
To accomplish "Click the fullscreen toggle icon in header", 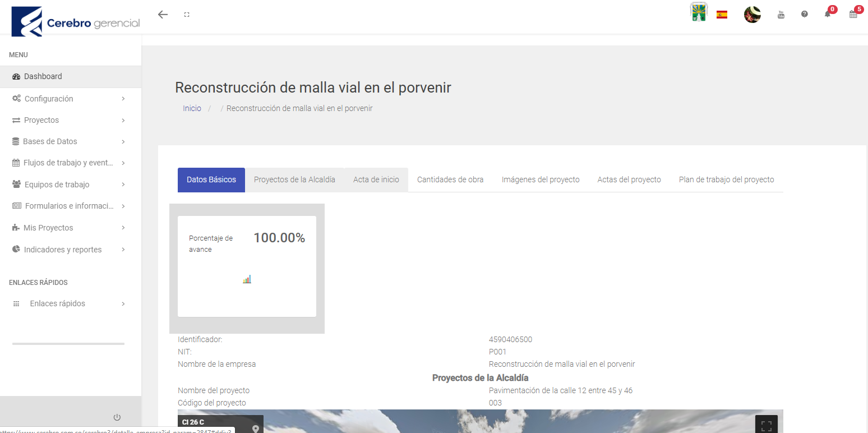I will (x=187, y=15).
